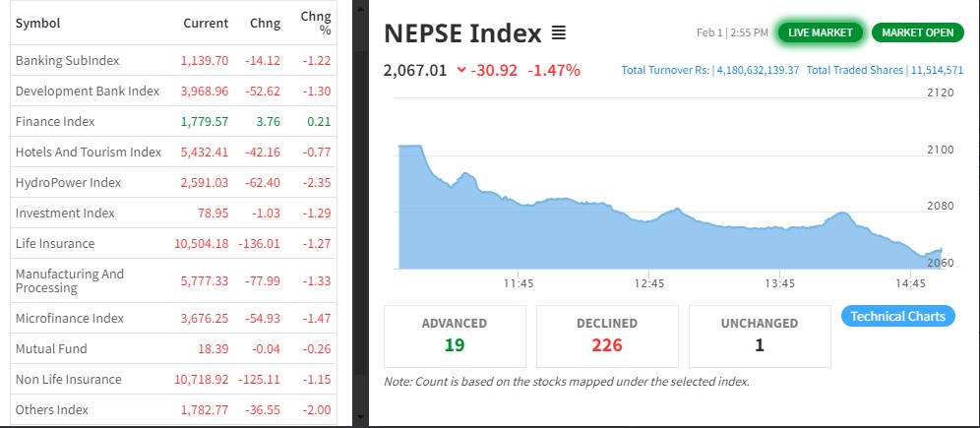Select the Non Life Insurance row
Image resolution: width=980 pixels, height=428 pixels.
pyautogui.click(x=69, y=380)
